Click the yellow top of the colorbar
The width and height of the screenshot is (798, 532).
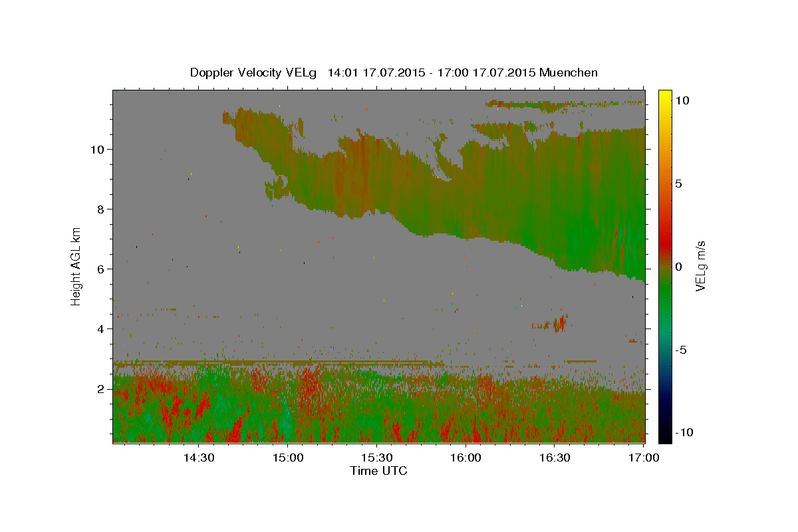(664, 96)
